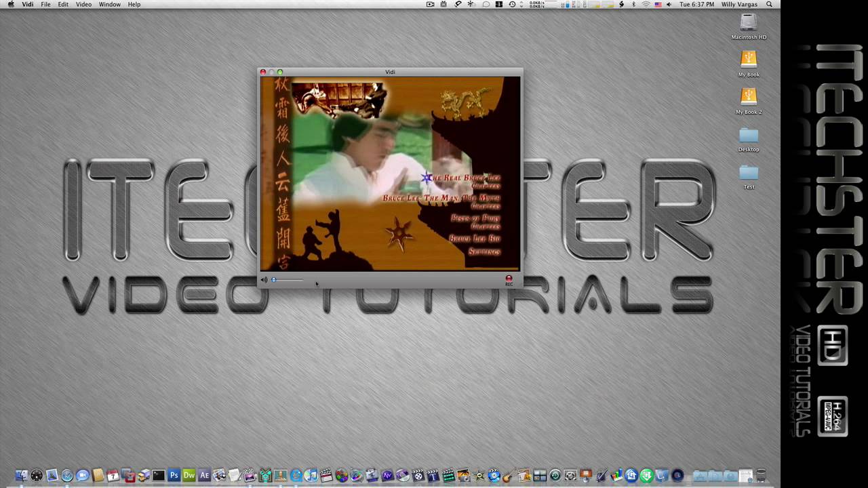
Task: Open iTunes from the dock
Action: 311,476
